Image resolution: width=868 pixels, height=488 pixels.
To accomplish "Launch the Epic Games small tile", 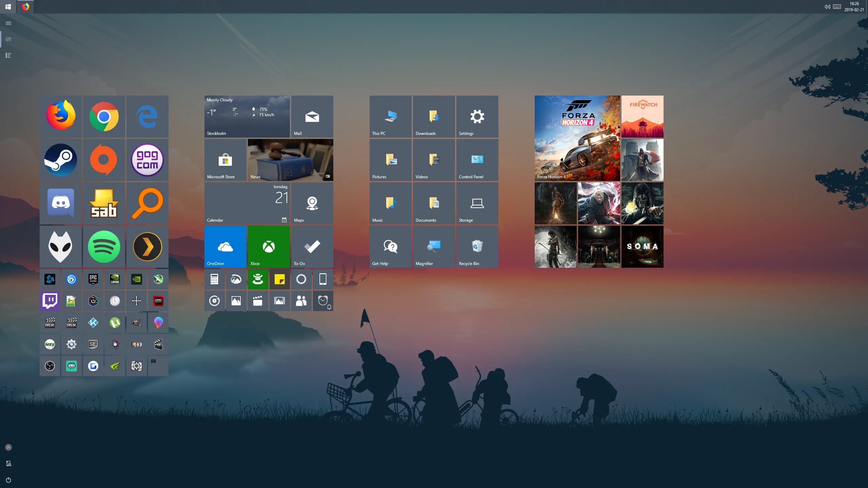I will [x=93, y=279].
